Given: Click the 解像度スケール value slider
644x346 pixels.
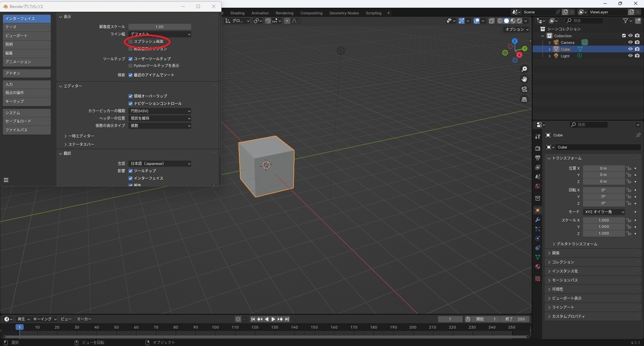Looking at the screenshot, I should 160,27.
